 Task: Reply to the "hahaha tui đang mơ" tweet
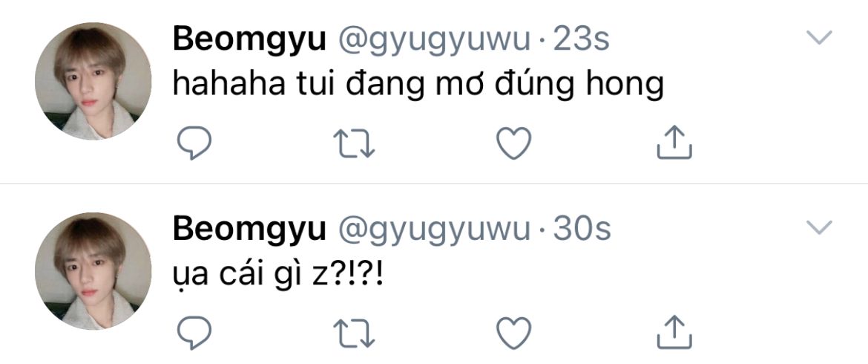pos(194,143)
